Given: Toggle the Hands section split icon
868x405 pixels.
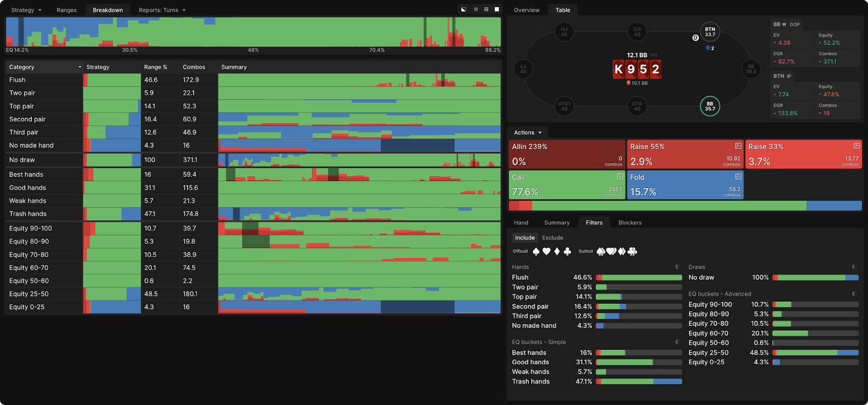Looking at the screenshot, I should tap(678, 267).
